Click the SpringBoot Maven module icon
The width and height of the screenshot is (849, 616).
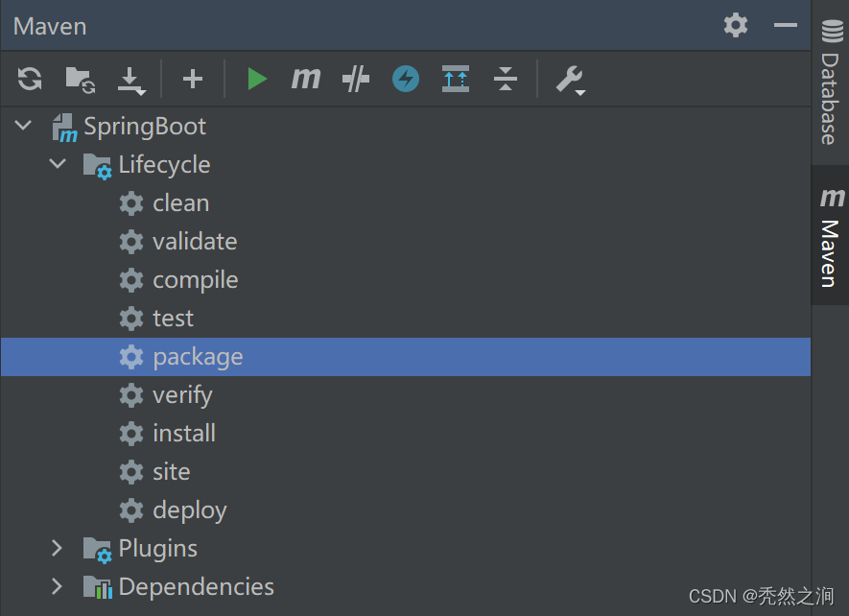tap(64, 128)
